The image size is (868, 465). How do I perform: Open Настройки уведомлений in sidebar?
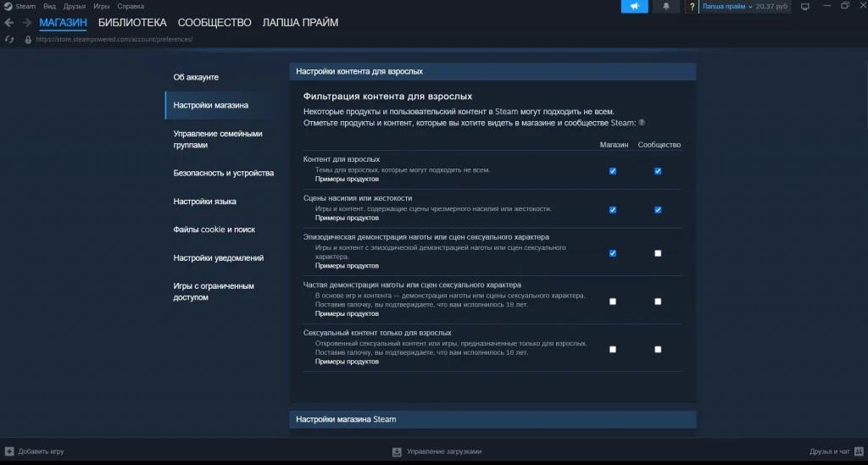coord(219,257)
